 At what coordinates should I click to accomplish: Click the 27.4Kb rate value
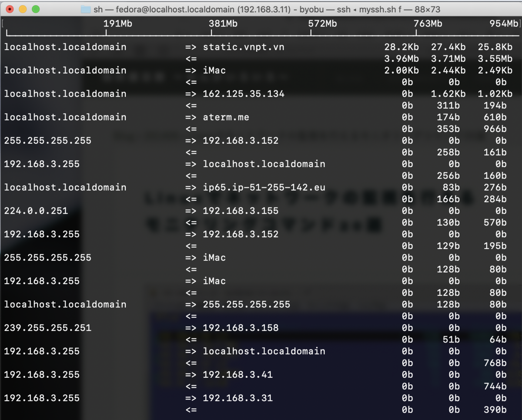[x=448, y=47]
